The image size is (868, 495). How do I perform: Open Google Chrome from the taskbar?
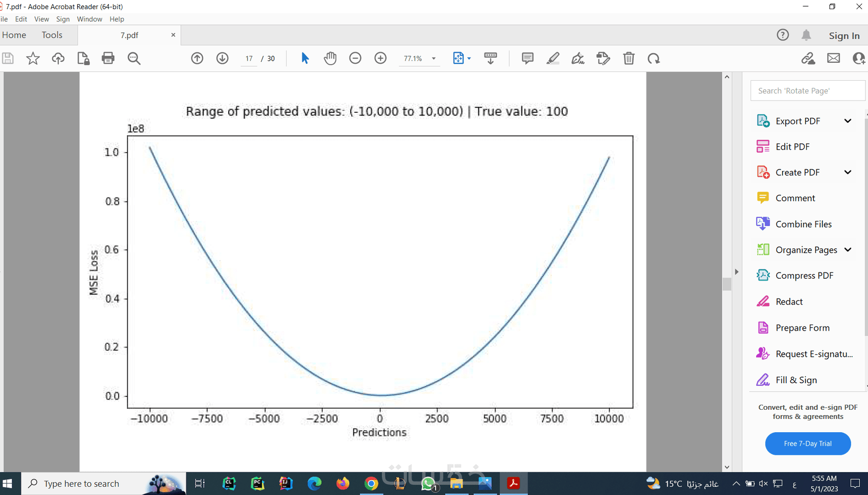[371, 483]
